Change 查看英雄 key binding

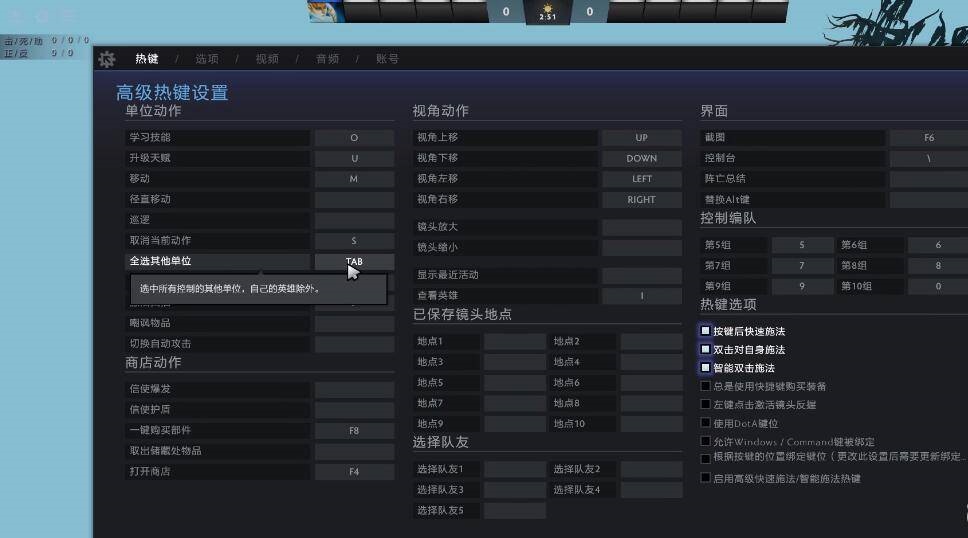click(642, 295)
